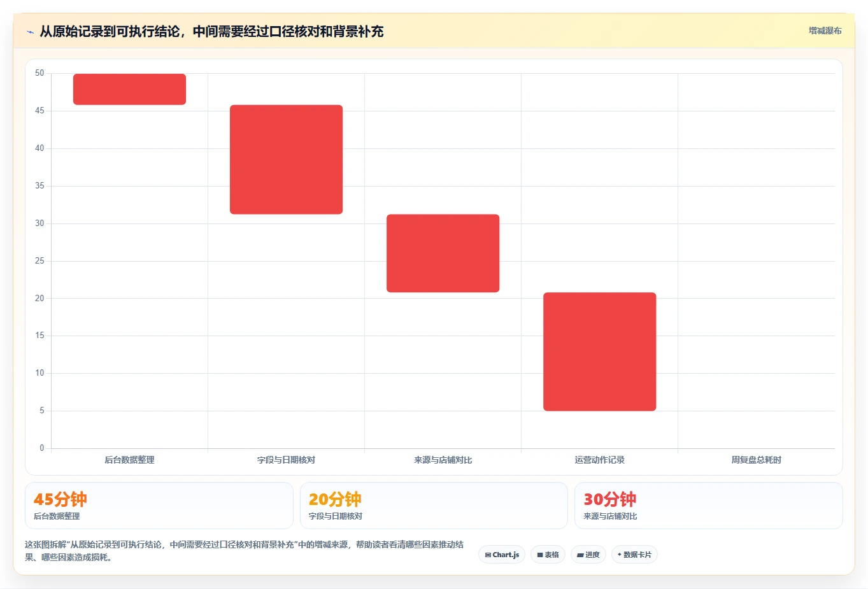Select the 运营动作记录 x-axis label

pyautogui.click(x=599, y=460)
